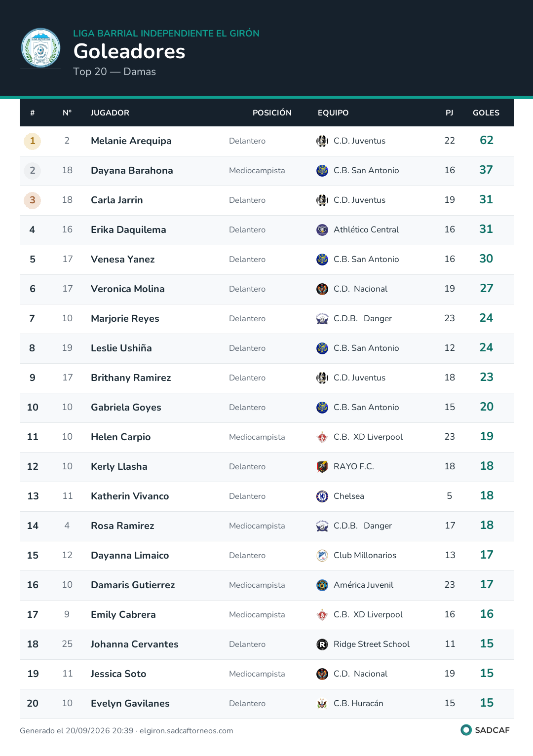Click gold rank 1 badge
The width and height of the screenshot is (533, 756).
pyautogui.click(x=33, y=141)
